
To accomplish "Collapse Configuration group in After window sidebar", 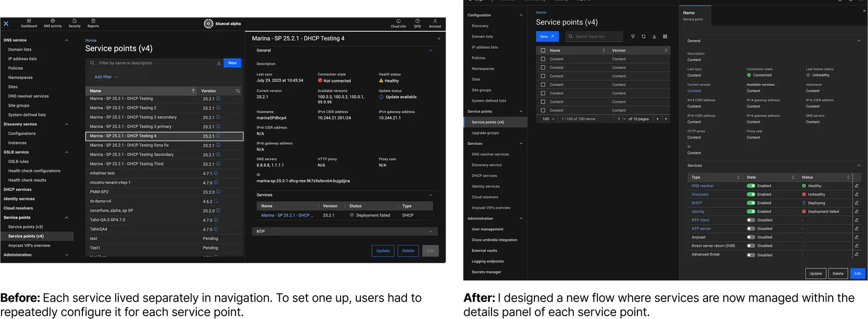I will 521,15.
